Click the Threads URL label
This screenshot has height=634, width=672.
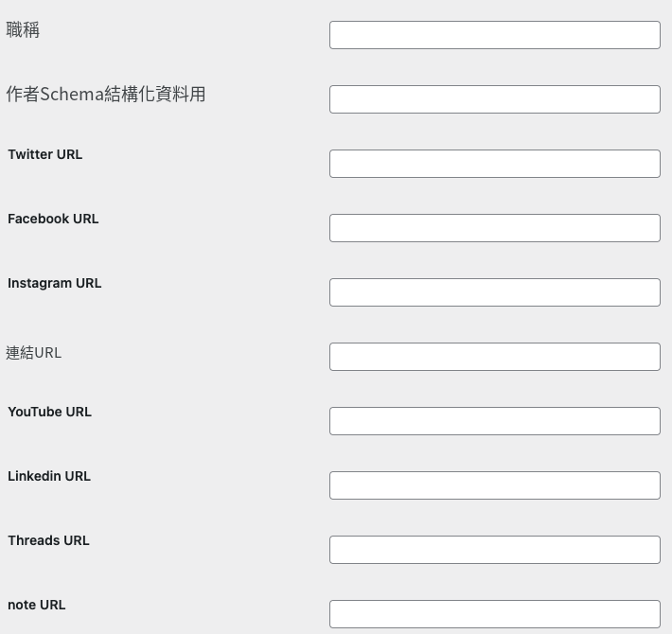48,540
